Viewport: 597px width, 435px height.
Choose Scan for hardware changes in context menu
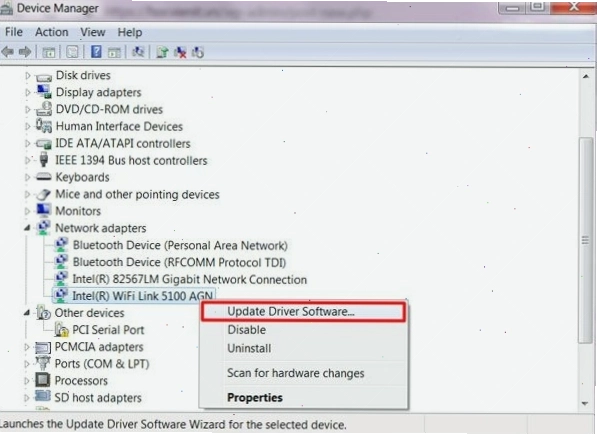tap(303, 373)
